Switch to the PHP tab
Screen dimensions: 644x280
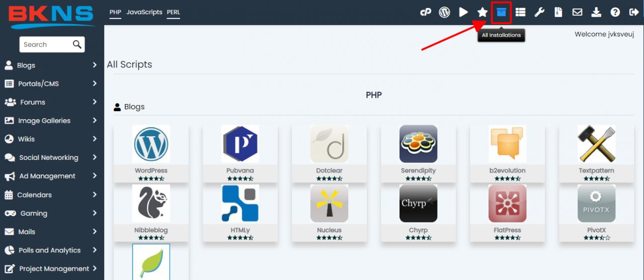(115, 12)
